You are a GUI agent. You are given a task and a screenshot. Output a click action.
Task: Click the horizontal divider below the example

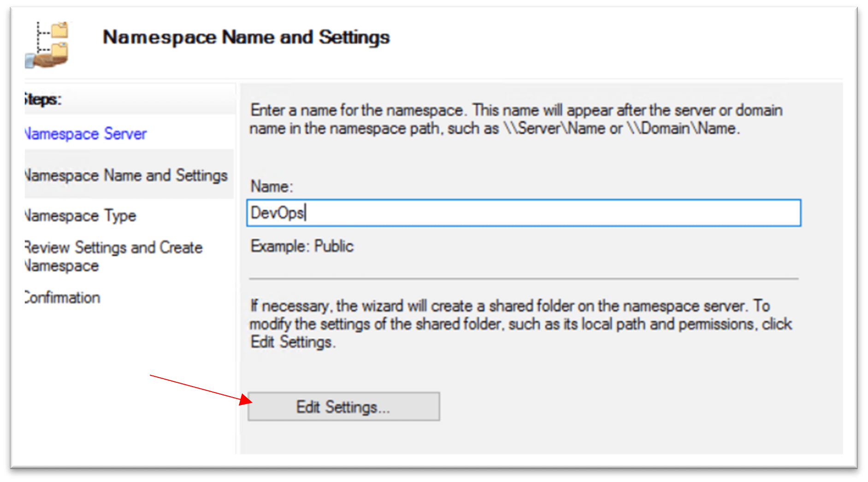[524, 279]
